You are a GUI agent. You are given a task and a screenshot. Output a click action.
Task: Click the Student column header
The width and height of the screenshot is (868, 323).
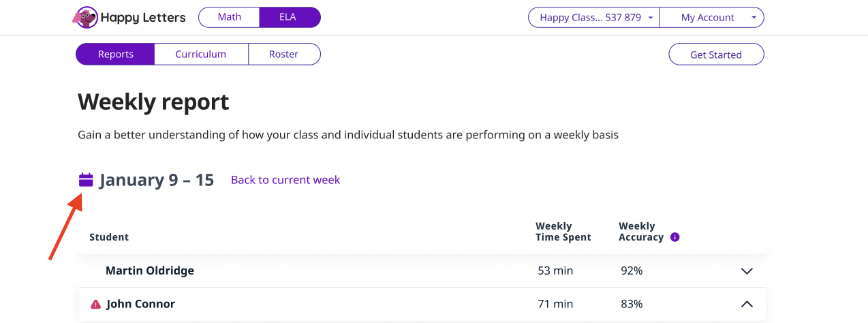(109, 237)
